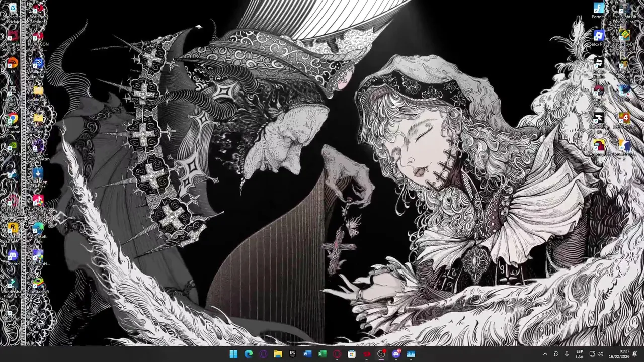644x362 pixels.
Task: Select the Rockstar Games desktop shortcut
Action: pos(13,233)
